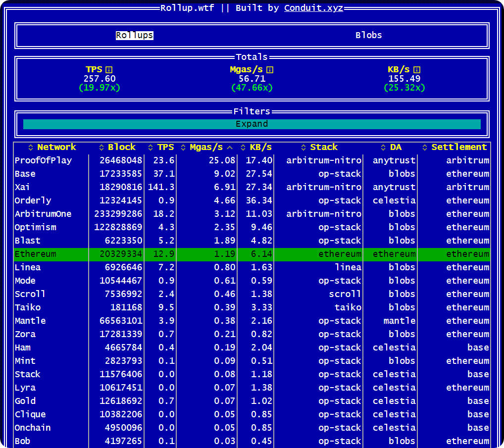Click the Bob network name
Screen dimensions: 504x448
(22, 441)
